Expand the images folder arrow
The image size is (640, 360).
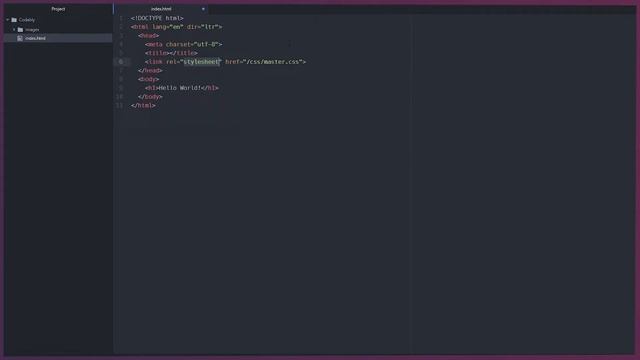coord(14,29)
